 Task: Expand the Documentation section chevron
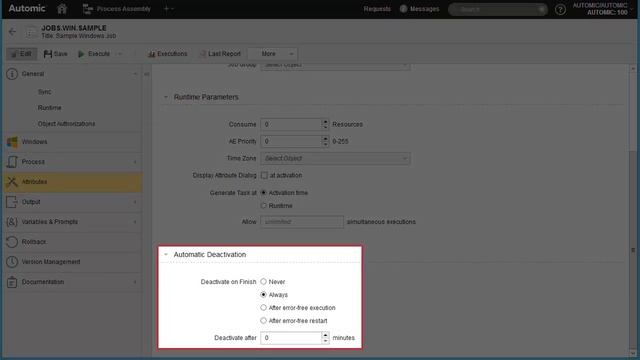tap(135, 282)
